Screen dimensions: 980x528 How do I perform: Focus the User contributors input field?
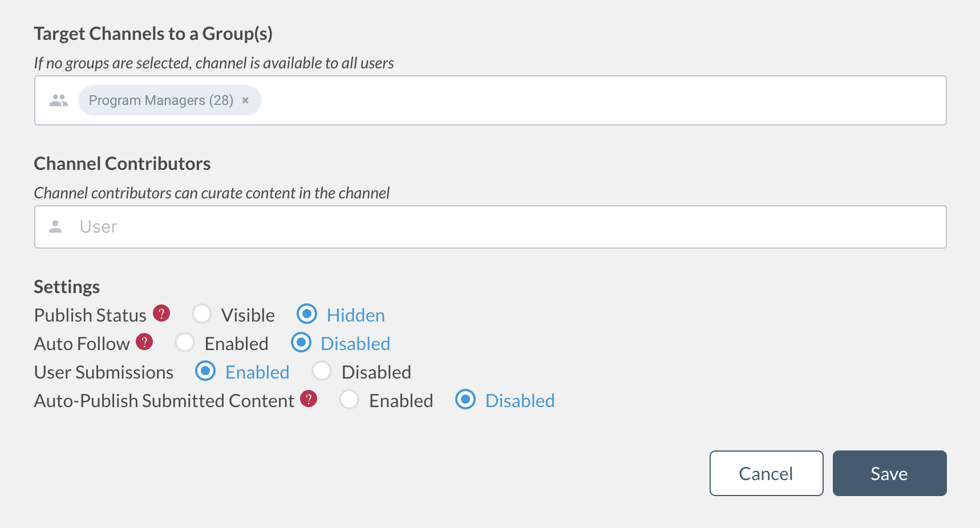pyautogui.click(x=491, y=227)
